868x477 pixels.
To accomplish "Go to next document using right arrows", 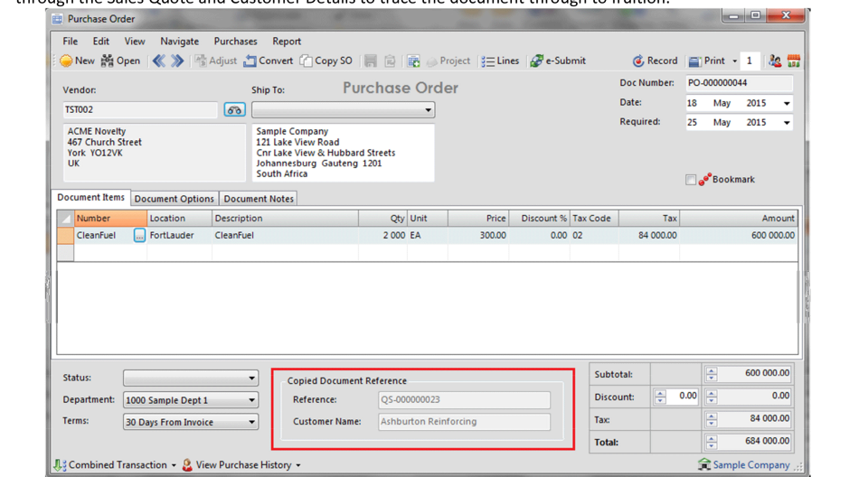I will [x=177, y=61].
